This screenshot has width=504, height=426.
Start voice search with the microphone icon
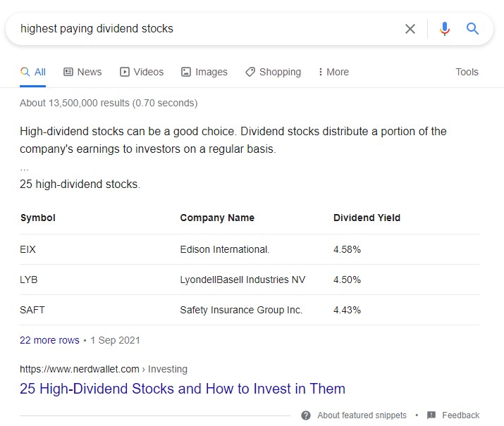[445, 29]
